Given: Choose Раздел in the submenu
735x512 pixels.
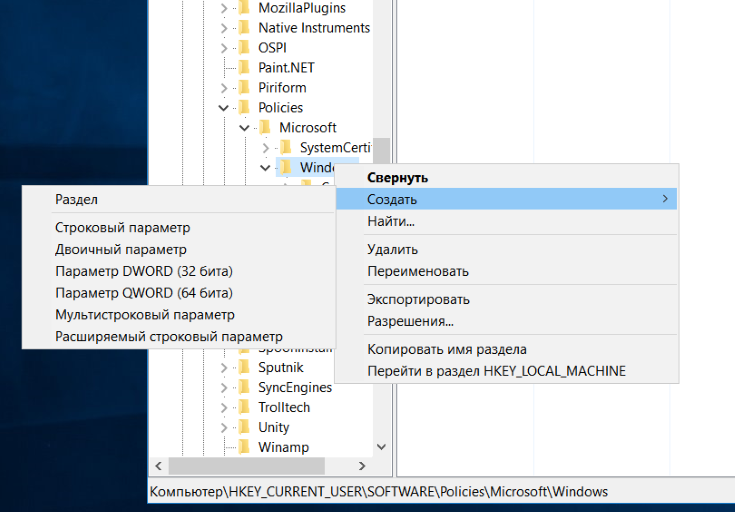Looking at the screenshot, I should point(77,200).
